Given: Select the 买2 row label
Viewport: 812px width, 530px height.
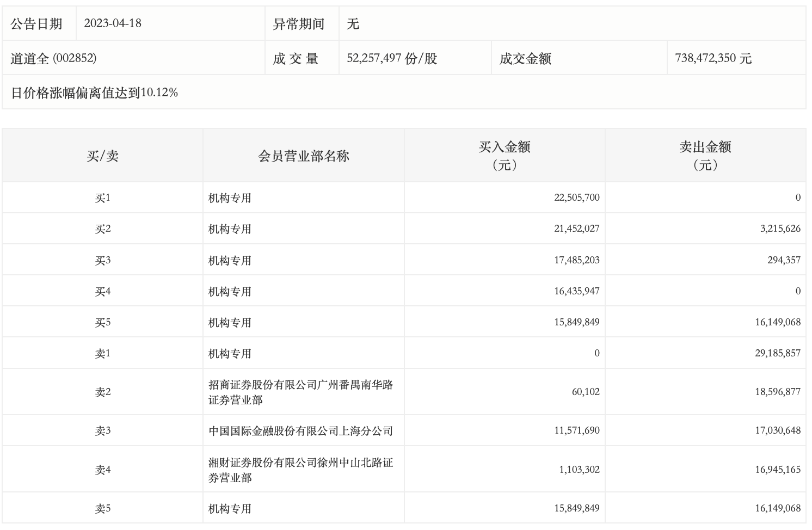Looking at the screenshot, I should click(x=102, y=229).
